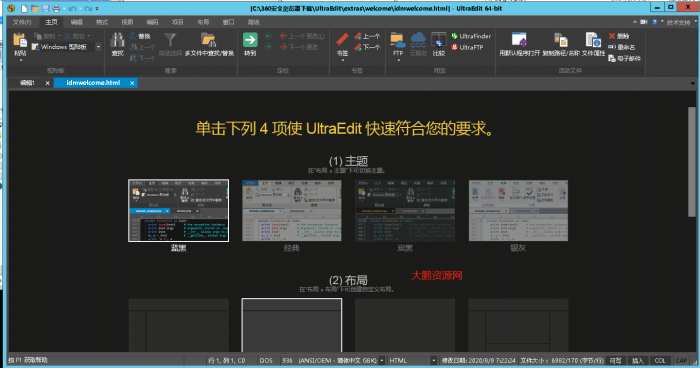This screenshot has width=700, height=368.
Task: Save using the floppy disk icon
Action: coord(46,8)
